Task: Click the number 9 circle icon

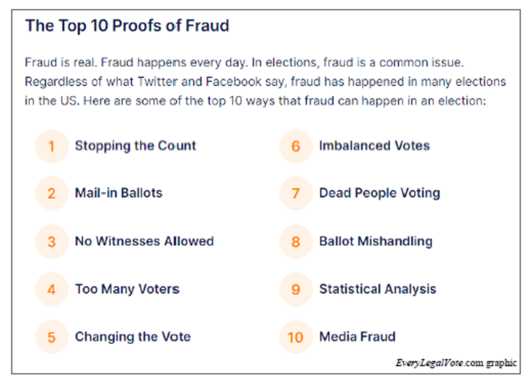Action: [x=296, y=290]
